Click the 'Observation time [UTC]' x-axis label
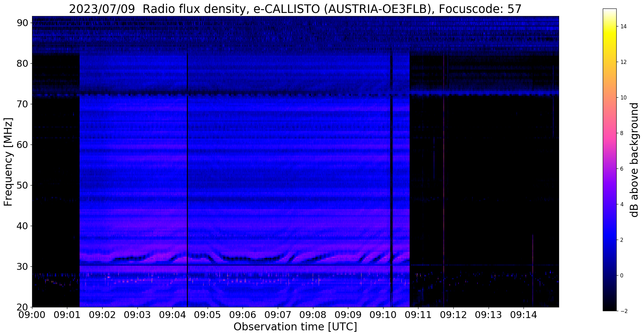Viewport: 644px width, 336px height. coord(295,327)
